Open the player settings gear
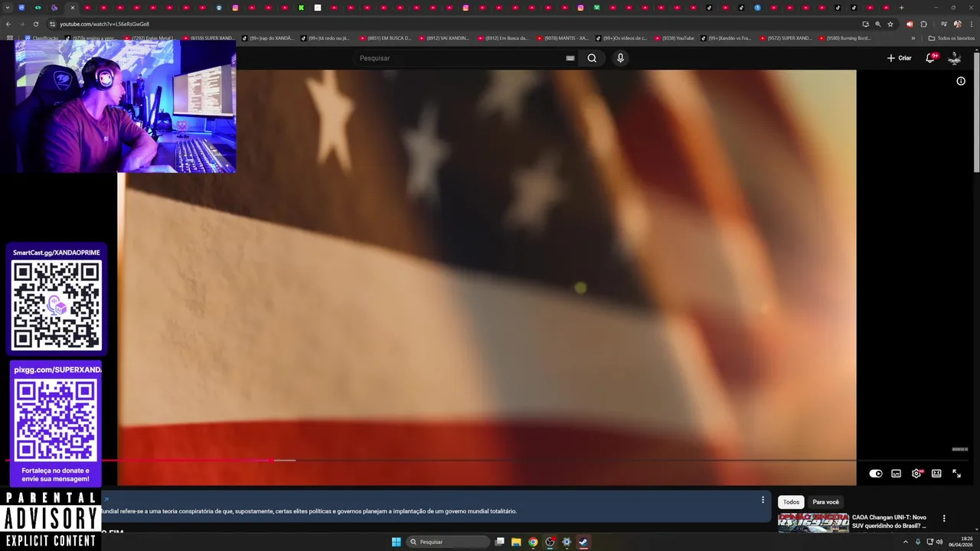 coord(916,474)
